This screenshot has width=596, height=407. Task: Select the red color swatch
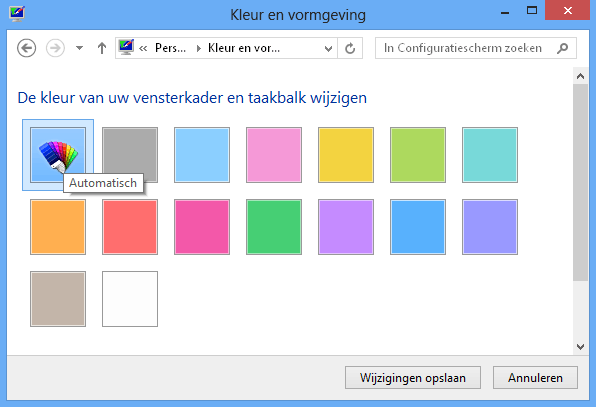tap(130, 227)
